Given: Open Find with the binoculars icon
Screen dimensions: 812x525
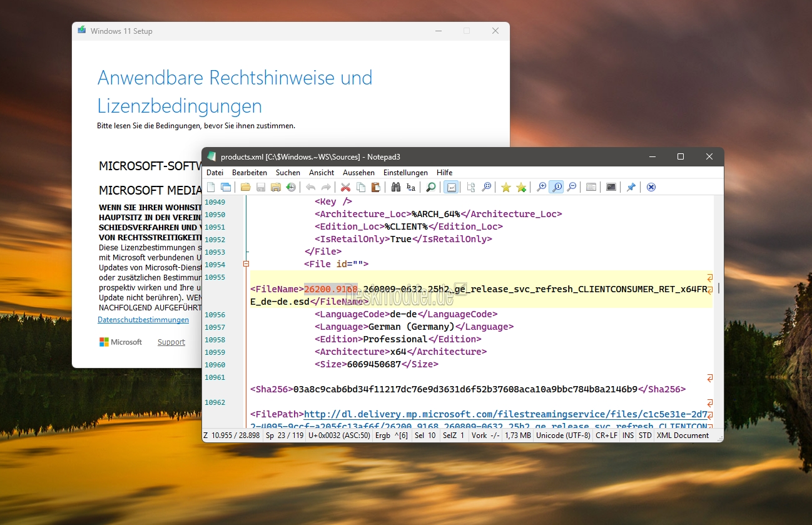Looking at the screenshot, I should (395, 187).
